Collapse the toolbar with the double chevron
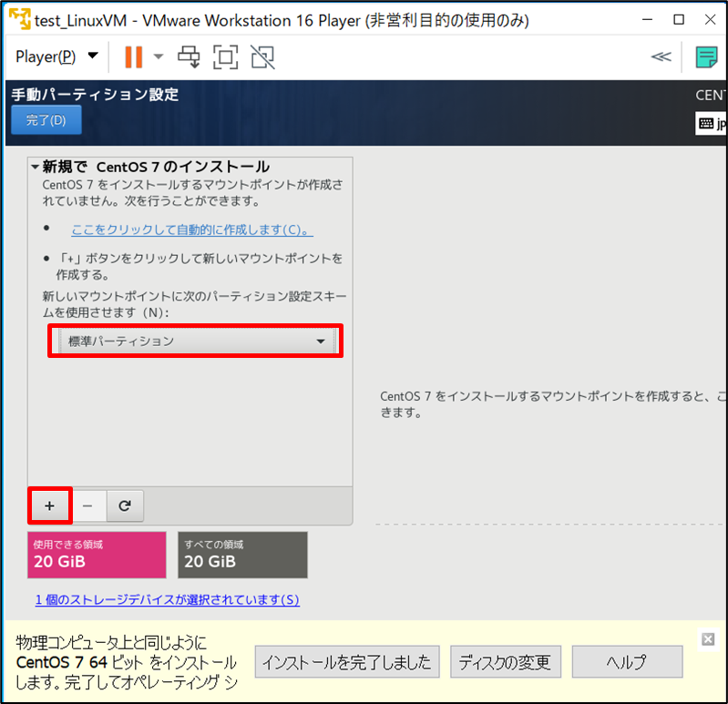 pyautogui.click(x=661, y=56)
